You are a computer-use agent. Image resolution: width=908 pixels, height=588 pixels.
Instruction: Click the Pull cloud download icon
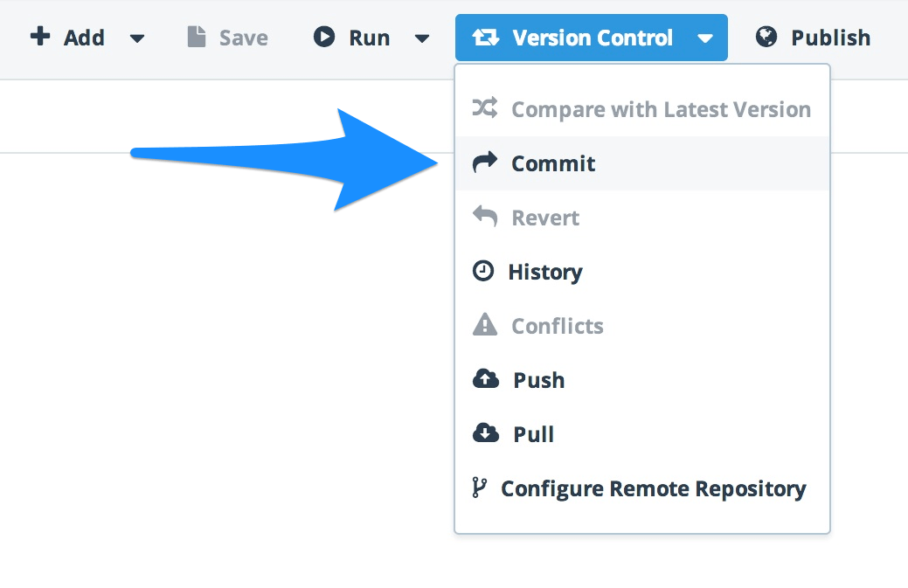pyautogui.click(x=485, y=432)
